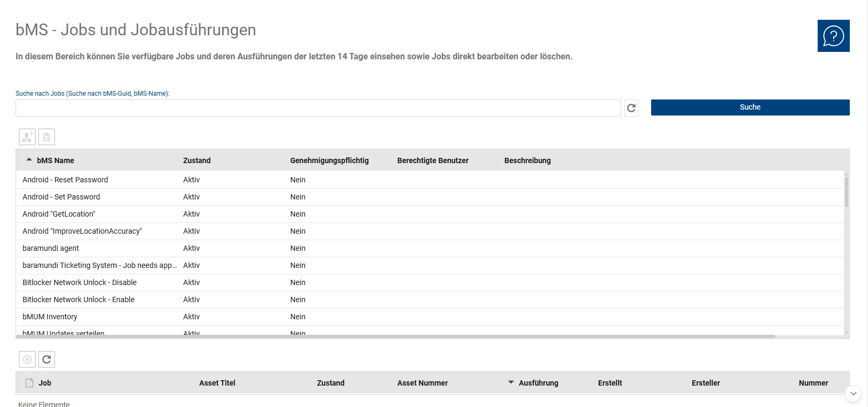This screenshot has width=868, height=407.
Task: Click Nein in bMUM Inventory row
Action: click(298, 317)
